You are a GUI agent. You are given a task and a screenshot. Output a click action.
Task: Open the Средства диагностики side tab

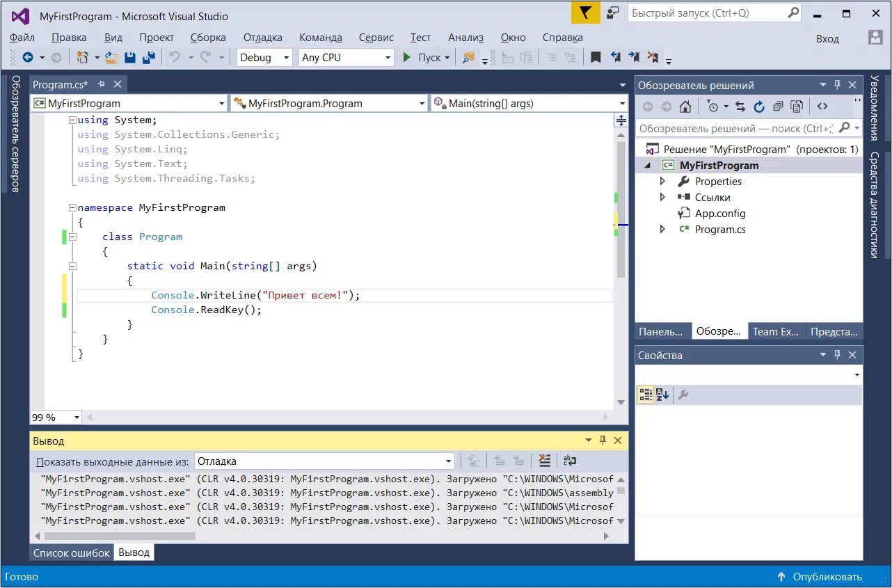click(x=875, y=205)
